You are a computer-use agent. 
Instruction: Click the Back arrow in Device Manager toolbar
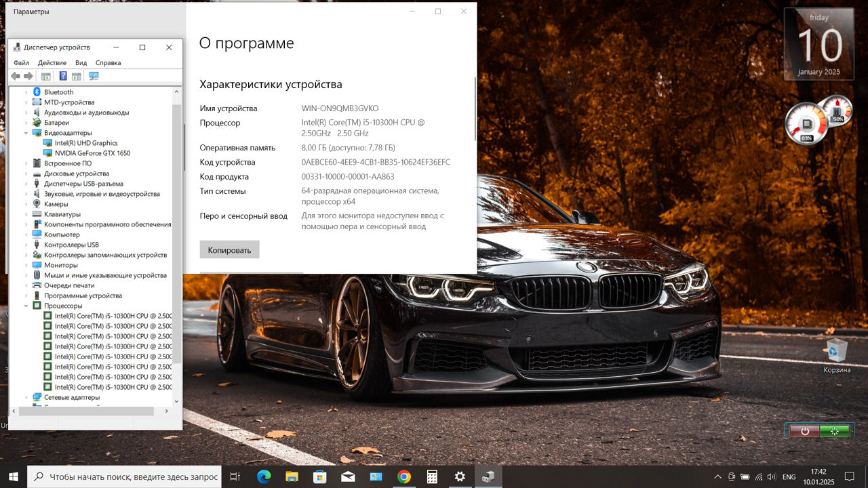[15, 77]
